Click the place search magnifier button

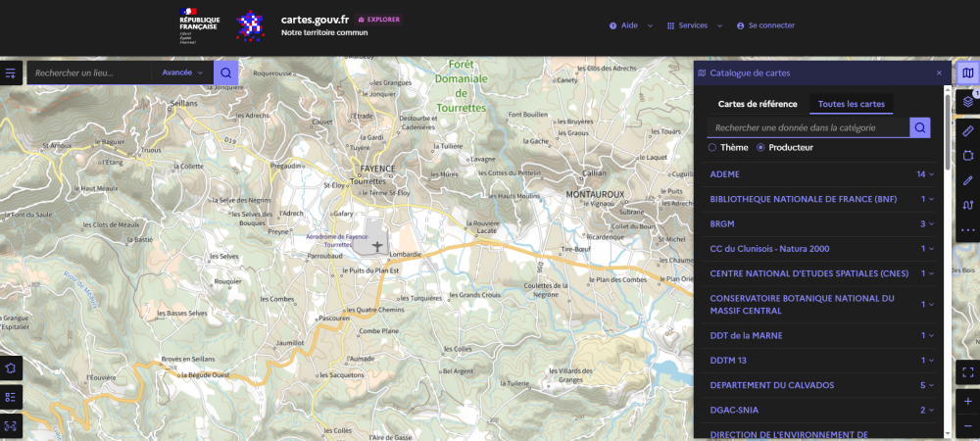(225, 73)
